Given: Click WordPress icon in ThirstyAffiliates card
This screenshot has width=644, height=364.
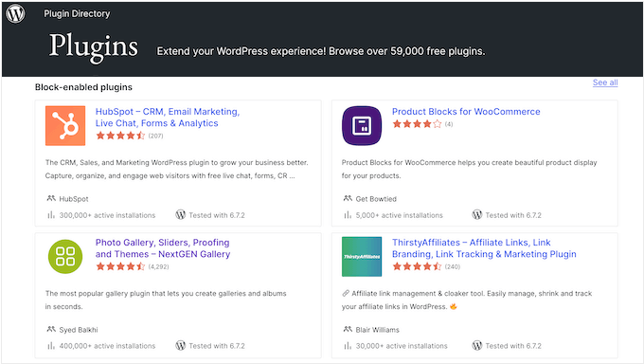Looking at the screenshot, I should [x=476, y=345].
